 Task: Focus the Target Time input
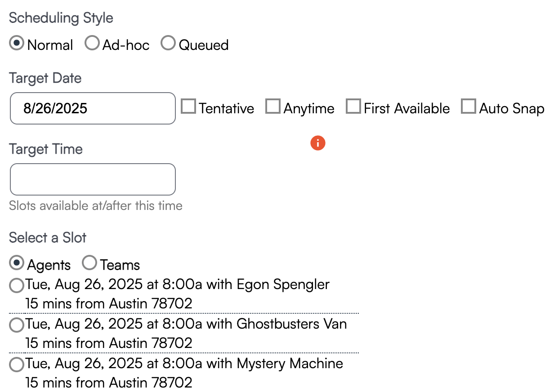point(92,179)
